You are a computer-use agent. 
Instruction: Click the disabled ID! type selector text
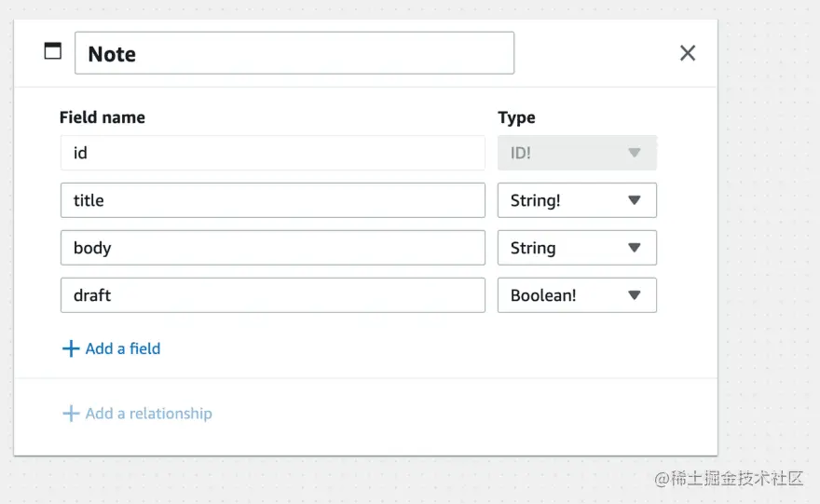521,153
